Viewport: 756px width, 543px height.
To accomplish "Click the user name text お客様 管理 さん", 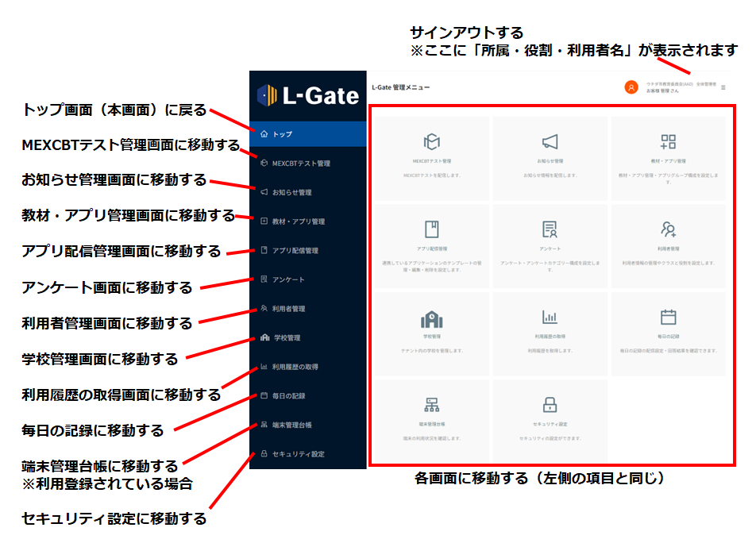I will point(662,90).
